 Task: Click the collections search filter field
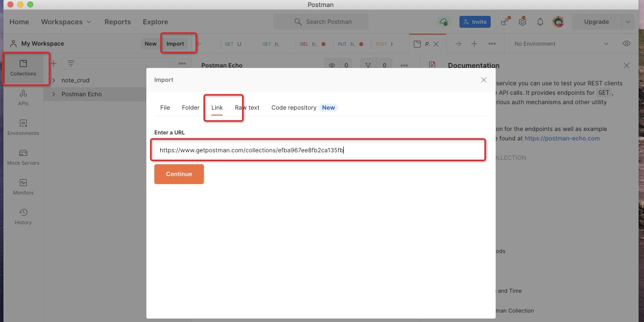[118, 64]
